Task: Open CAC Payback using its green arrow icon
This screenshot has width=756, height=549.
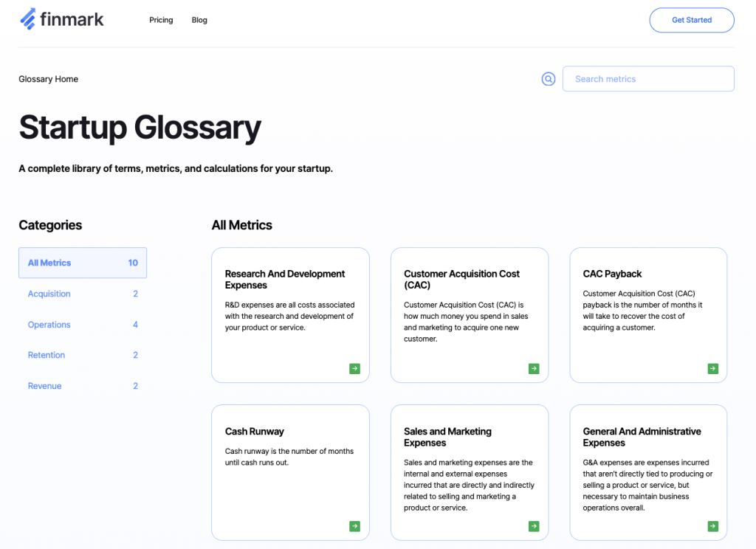Action: pos(712,368)
